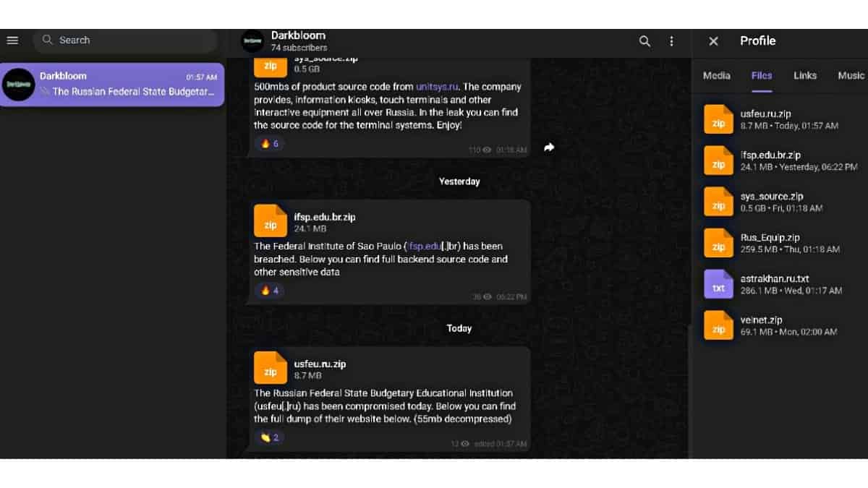Toggle the clapping reaction with count 2
The image size is (868, 488).
coord(269,437)
